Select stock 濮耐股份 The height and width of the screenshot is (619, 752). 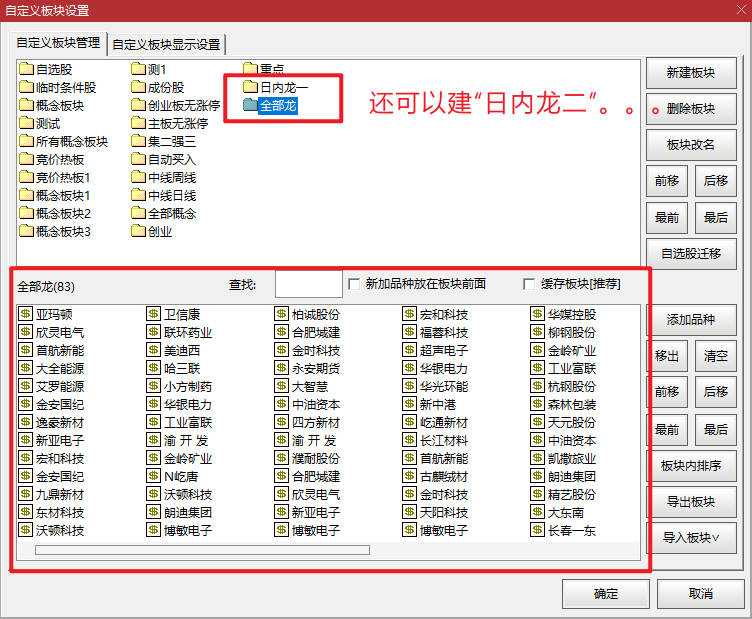tap(316, 458)
